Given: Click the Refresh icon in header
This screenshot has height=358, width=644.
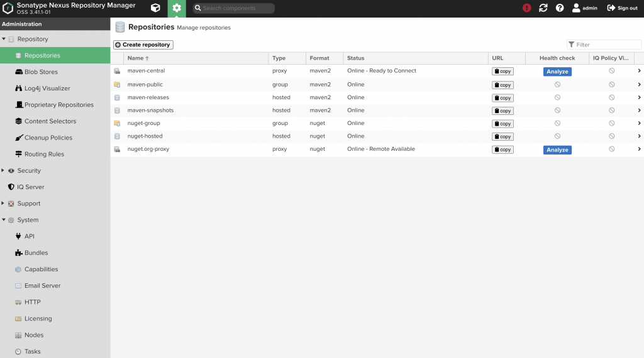Looking at the screenshot, I should [543, 8].
